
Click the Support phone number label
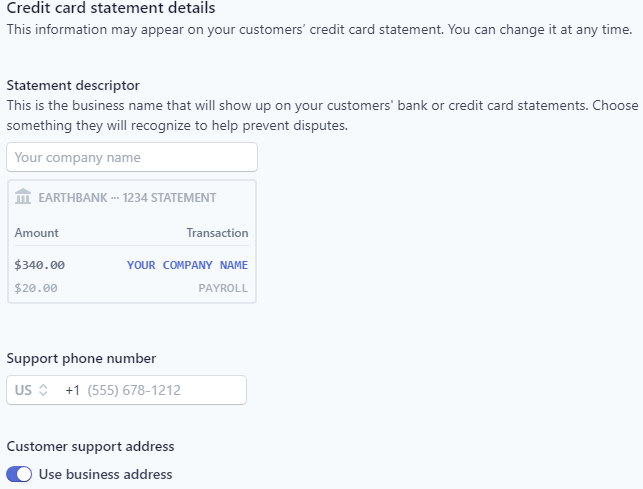81,358
